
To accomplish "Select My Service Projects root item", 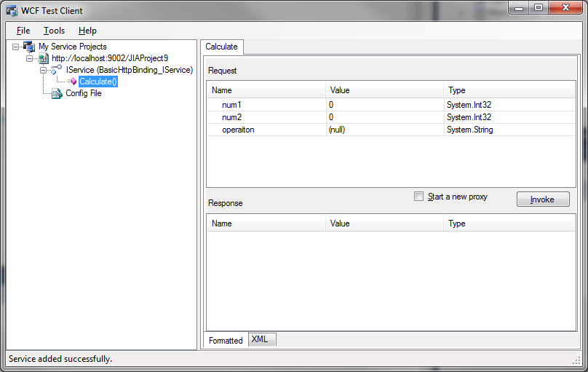I will [x=73, y=47].
